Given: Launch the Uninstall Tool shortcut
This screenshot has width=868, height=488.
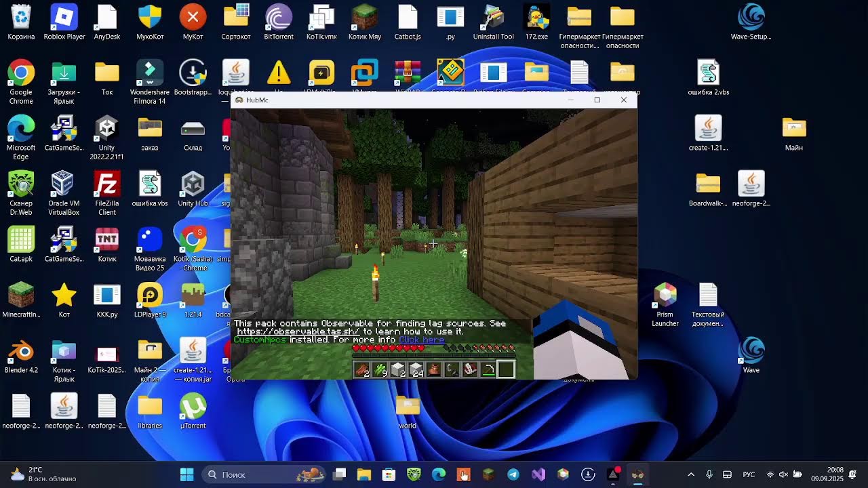Looking at the screenshot, I should pyautogui.click(x=494, y=22).
